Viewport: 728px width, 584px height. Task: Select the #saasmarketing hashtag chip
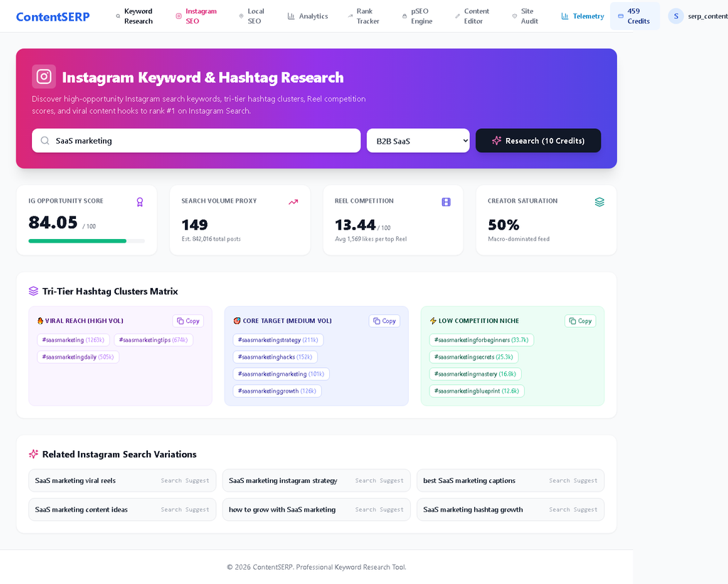73,340
